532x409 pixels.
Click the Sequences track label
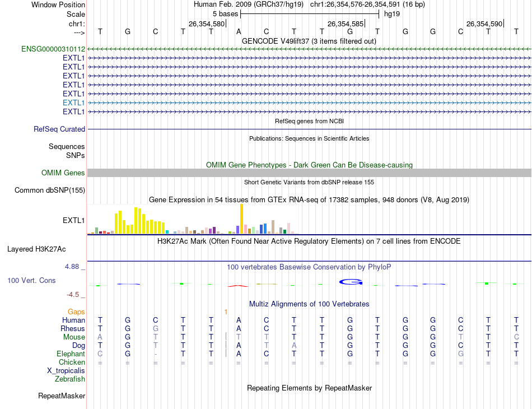click(x=67, y=146)
